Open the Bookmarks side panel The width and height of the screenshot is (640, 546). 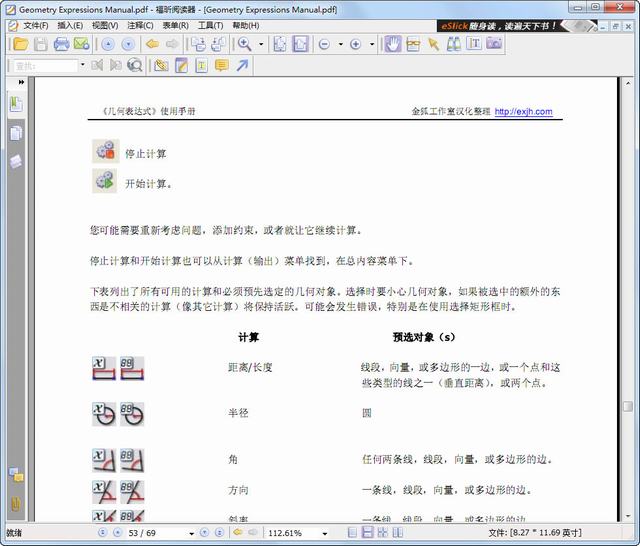pos(16,104)
